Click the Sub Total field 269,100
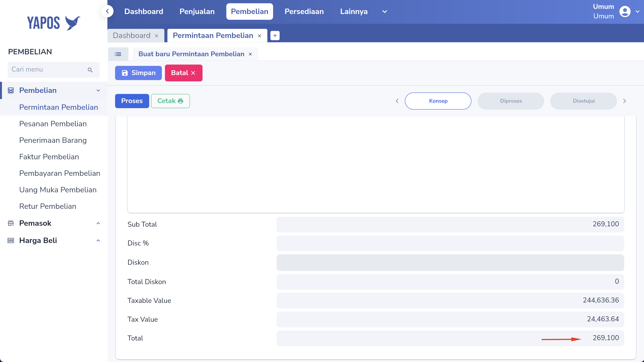Screen dimensions: 644x362 [450, 224]
